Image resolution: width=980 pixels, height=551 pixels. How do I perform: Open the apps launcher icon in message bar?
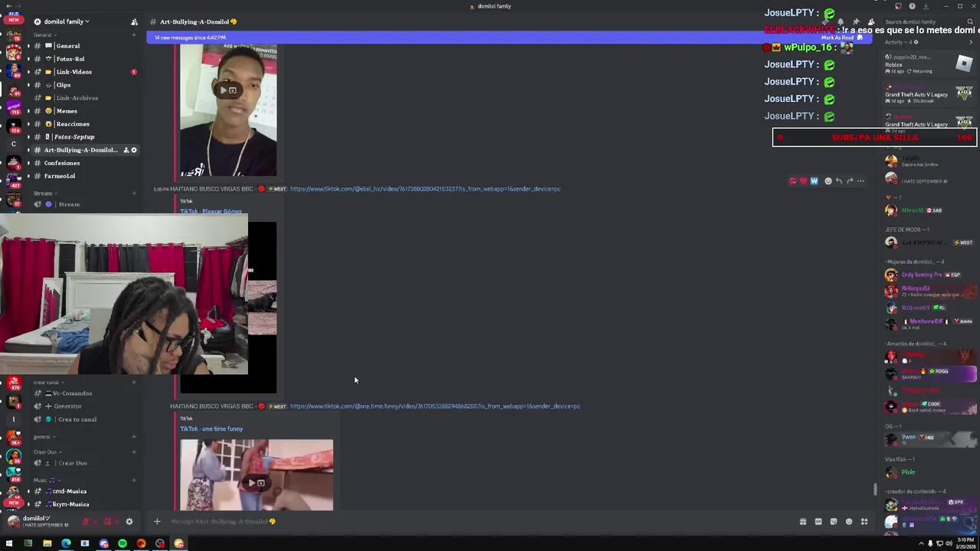(864, 522)
